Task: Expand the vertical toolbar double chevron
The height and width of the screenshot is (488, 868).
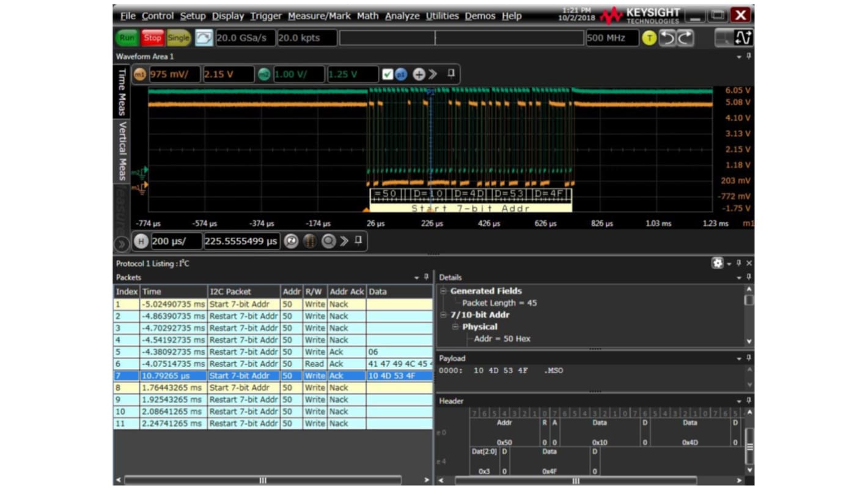Action: pyautogui.click(x=433, y=75)
